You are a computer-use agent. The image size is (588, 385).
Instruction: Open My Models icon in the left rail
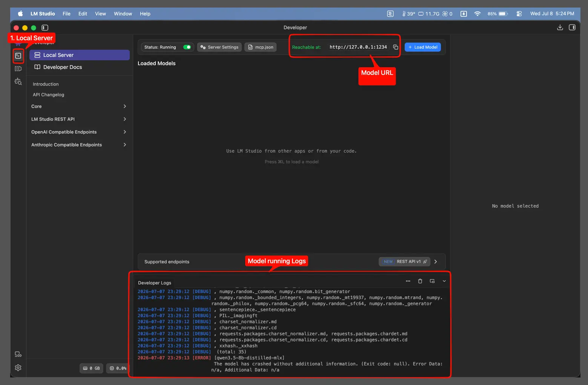tap(18, 69)
